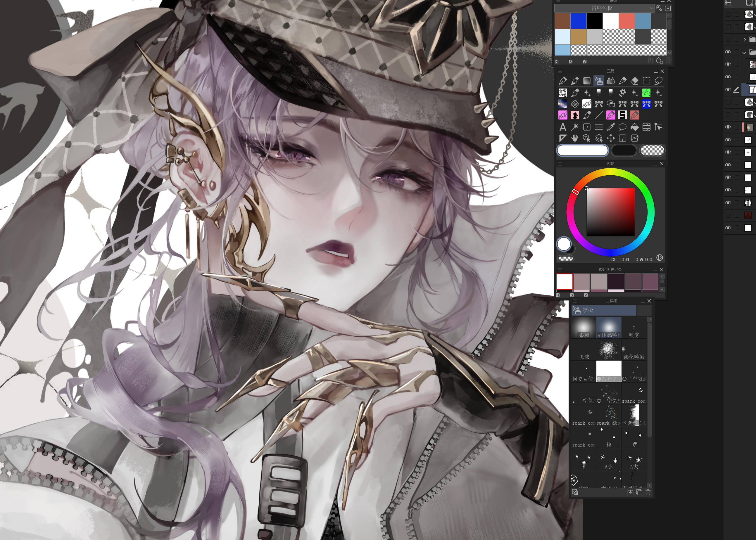Choose the 杂色 sub tool
Image resolution: width=756 pixels, height=540 pixels.
(609, 349)
